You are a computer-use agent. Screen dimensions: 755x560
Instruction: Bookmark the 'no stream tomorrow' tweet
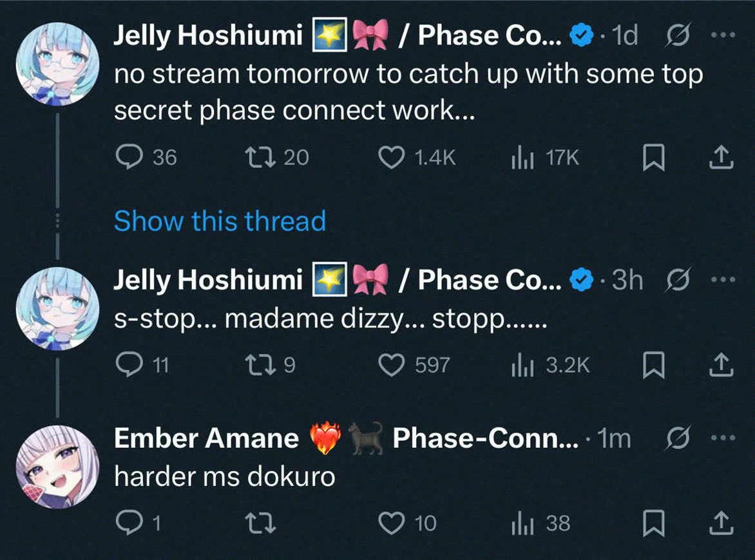click(654, 158)
